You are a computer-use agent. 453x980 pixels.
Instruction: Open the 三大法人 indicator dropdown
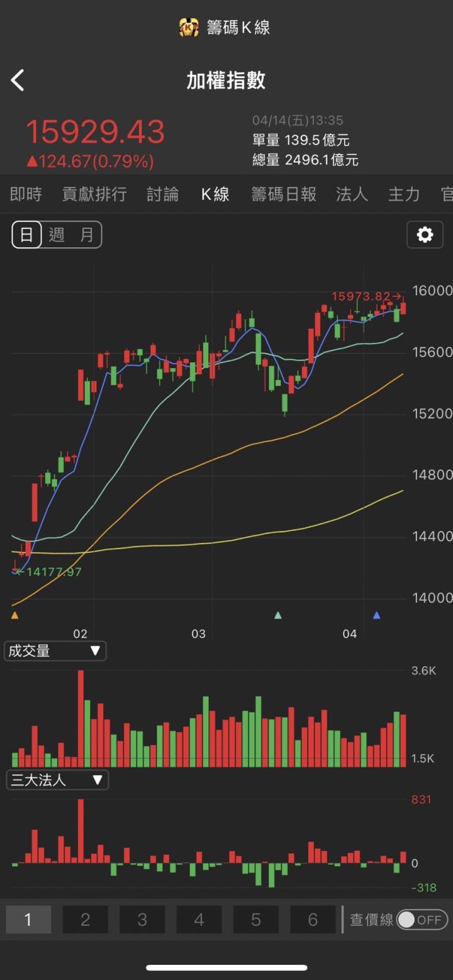57,780
